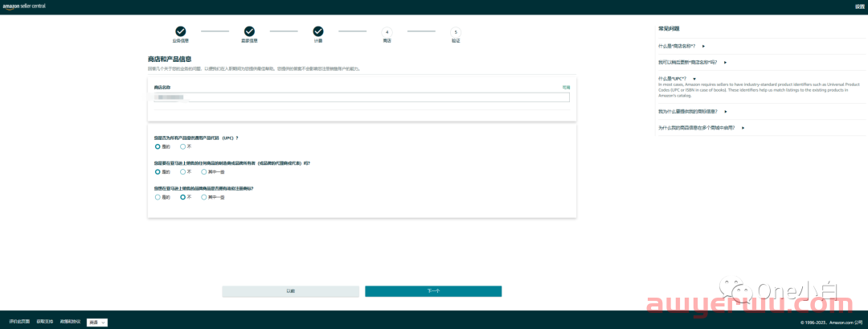
Task: Click the step 5 circle in progress bar
Action: pyautogui.click(x=456, y=31)
